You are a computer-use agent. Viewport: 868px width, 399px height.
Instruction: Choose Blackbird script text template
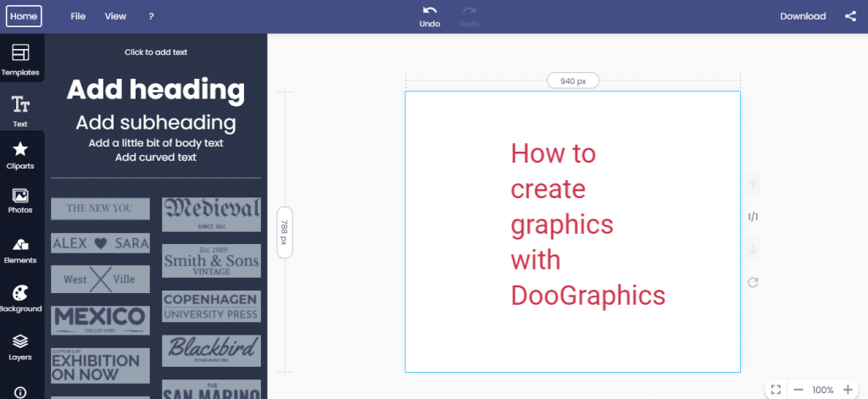pyautogui.click(x=211, y=351)
